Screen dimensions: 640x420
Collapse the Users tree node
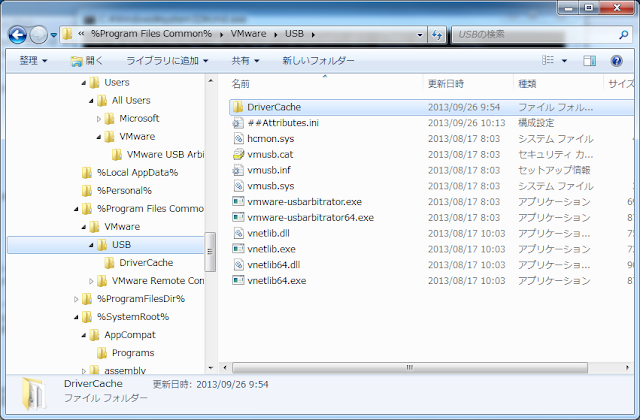coord(84,83)
